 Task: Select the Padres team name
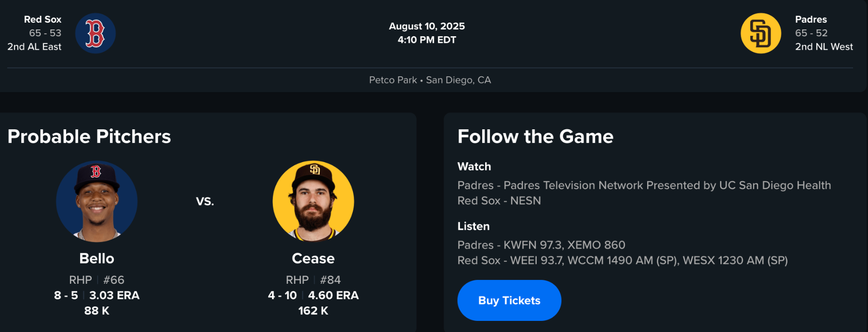coord(811,19)
